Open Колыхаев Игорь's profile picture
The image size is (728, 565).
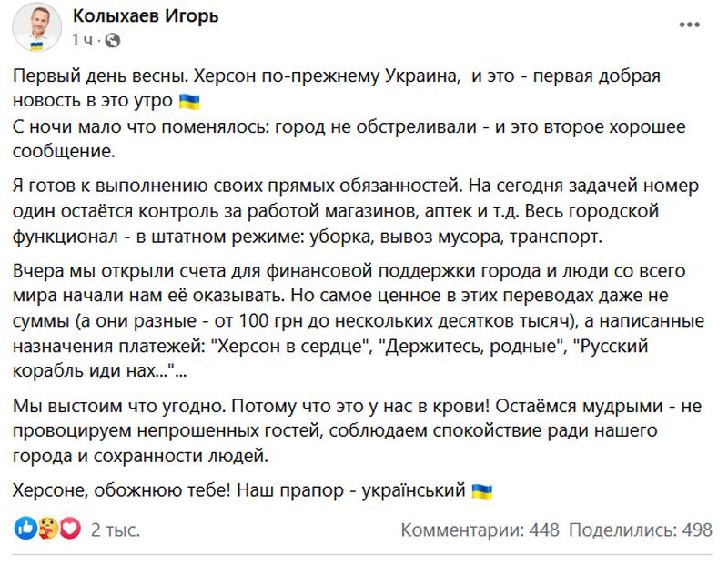(36, 29)
